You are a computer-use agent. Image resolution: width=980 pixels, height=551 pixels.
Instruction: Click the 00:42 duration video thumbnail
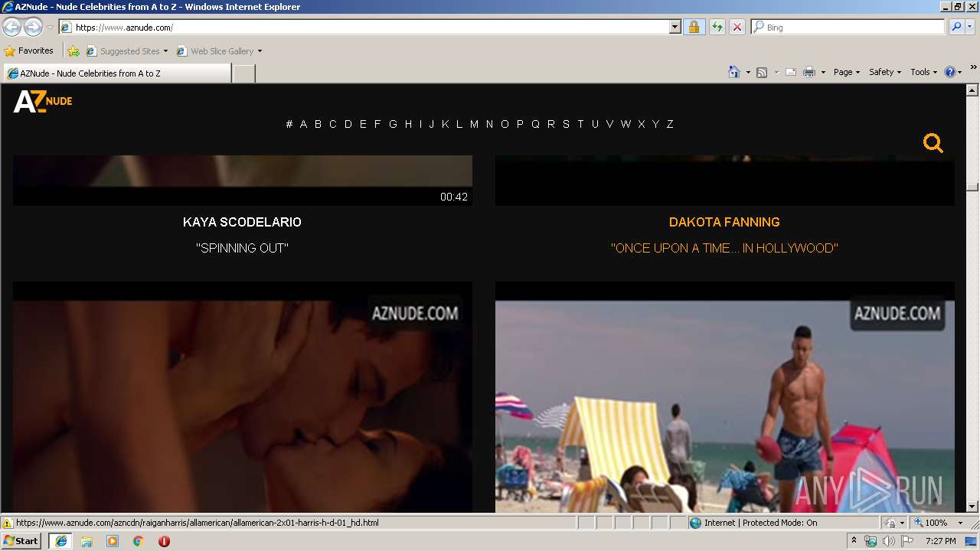(242, 181)
